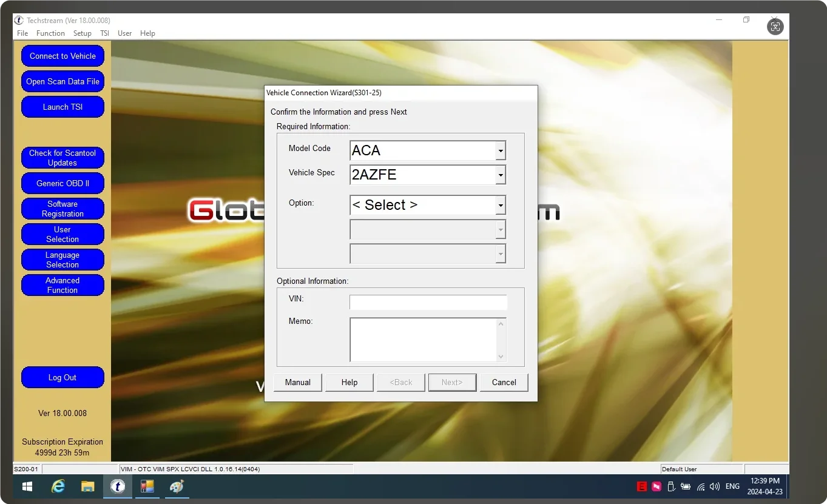The width and height of the screenshot is (827, 504).
Task: Open the File menu
Action: pos(22,33)
